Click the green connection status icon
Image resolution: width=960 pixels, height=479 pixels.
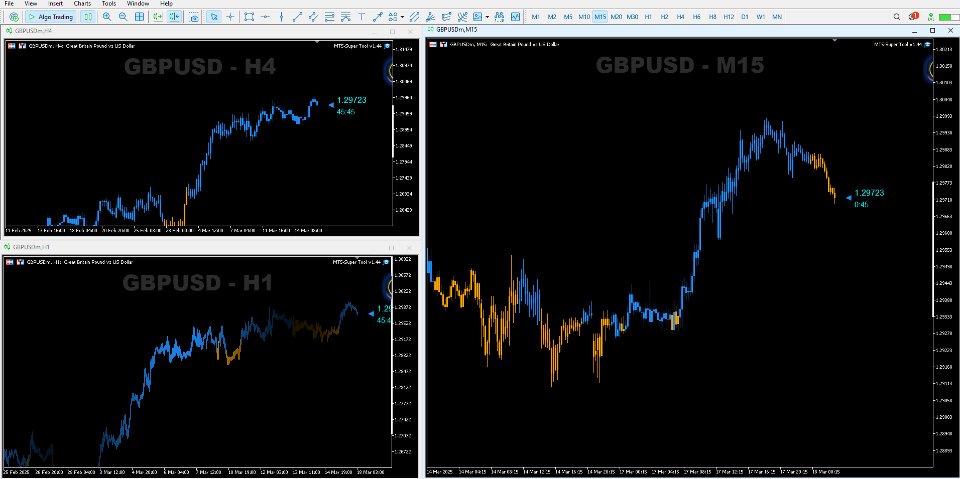933,17
